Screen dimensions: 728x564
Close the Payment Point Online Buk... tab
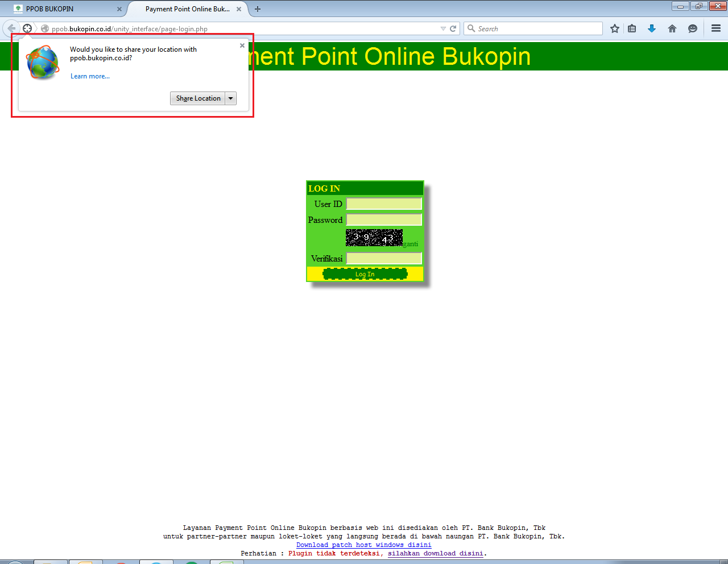pyautogui.click(x=239, y=9)
